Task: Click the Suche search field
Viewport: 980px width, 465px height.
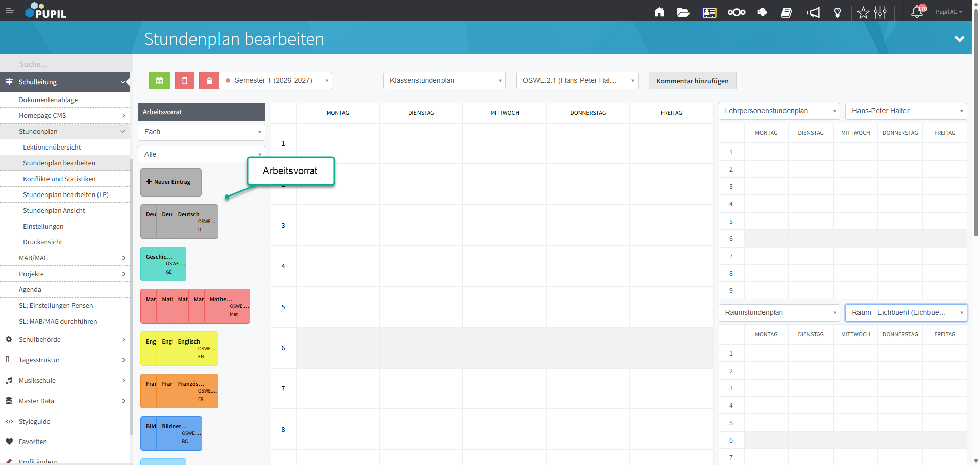Action: (x=65, y=64)
